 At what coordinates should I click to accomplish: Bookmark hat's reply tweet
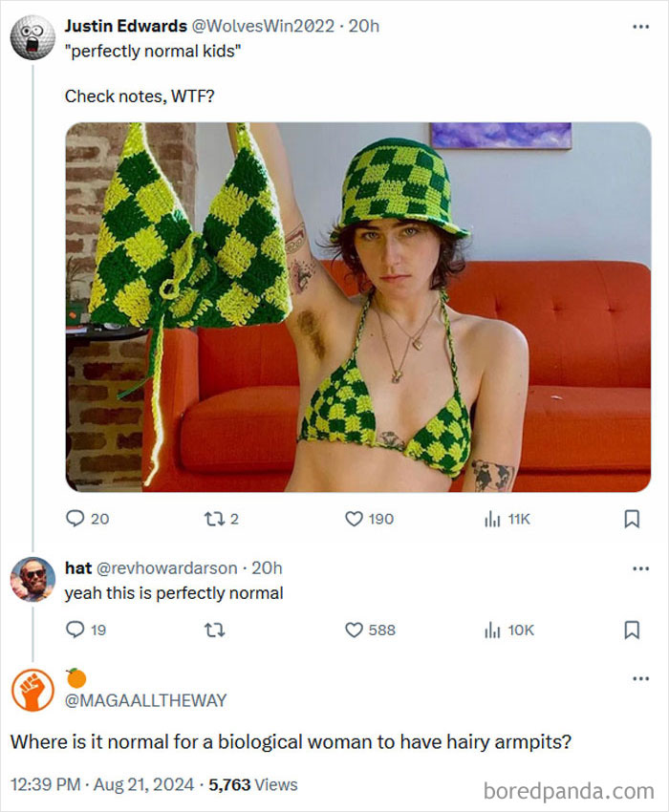point(632,630)
